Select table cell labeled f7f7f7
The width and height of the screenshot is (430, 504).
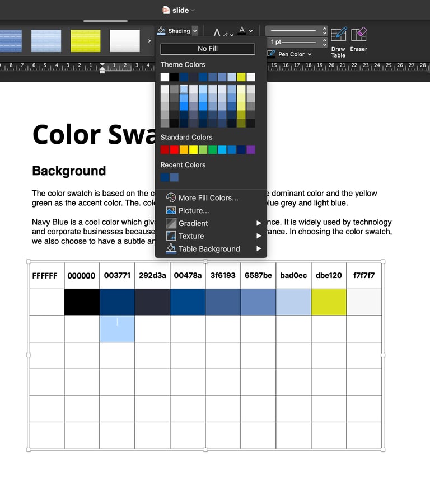tap(364, 276)
